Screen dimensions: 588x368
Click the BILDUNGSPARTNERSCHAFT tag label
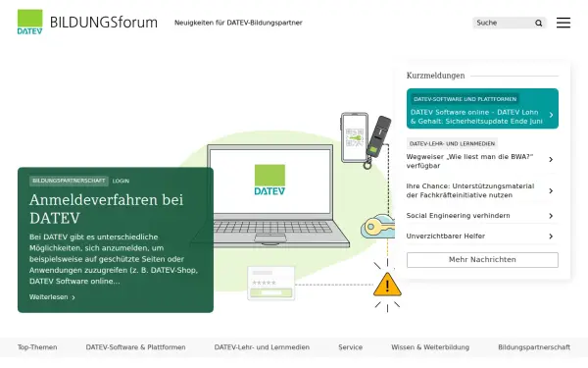[69, 181]
